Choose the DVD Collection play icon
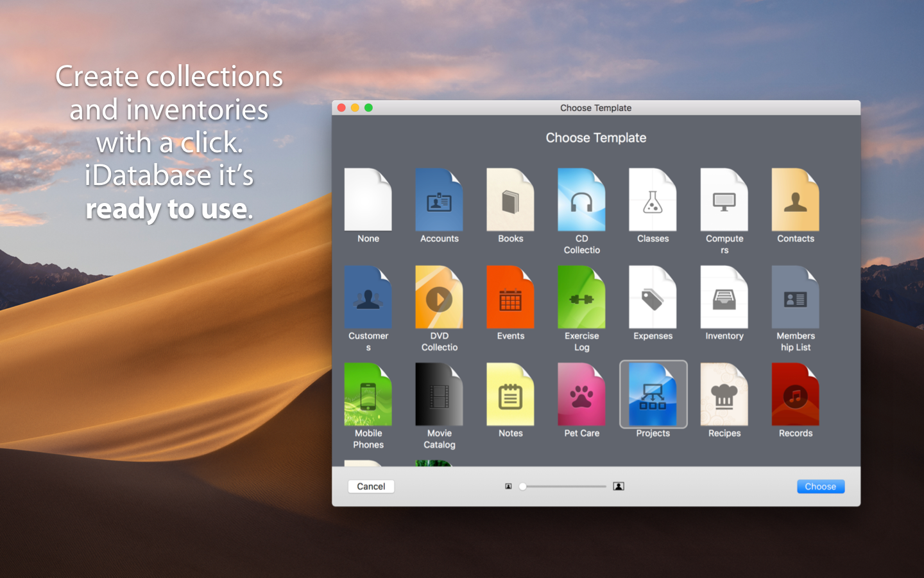Screen dimensions: 924x578 click(439, 297)
